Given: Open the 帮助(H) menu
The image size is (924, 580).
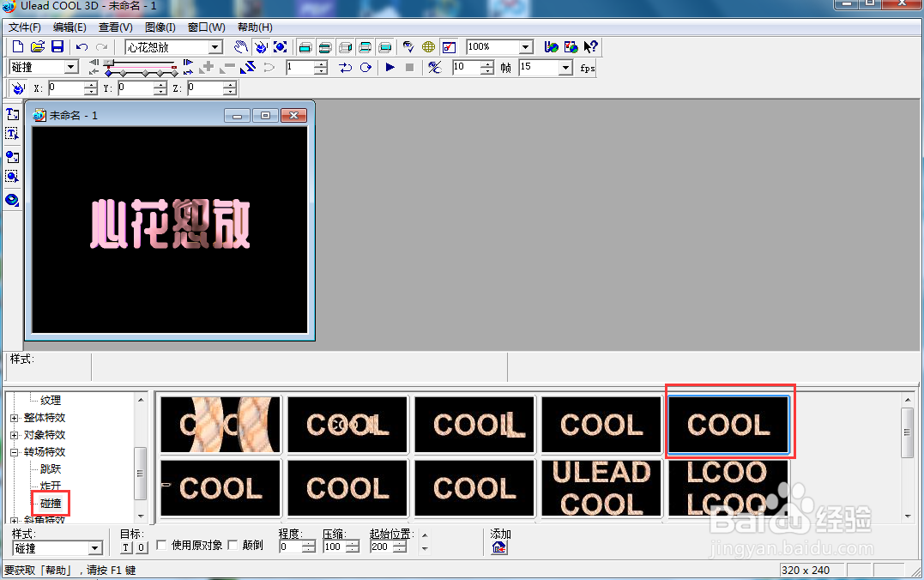Looking at the screenshot, I should click(x=255, y=27).
